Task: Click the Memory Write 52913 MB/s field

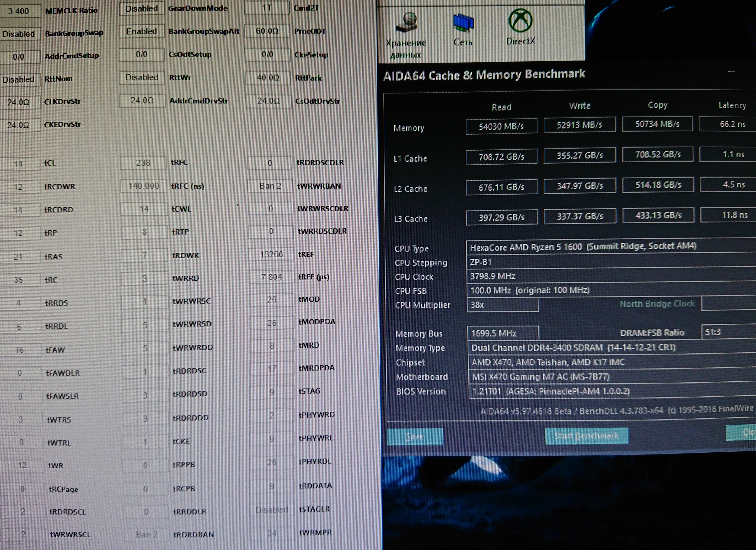Action: point(579,125)
